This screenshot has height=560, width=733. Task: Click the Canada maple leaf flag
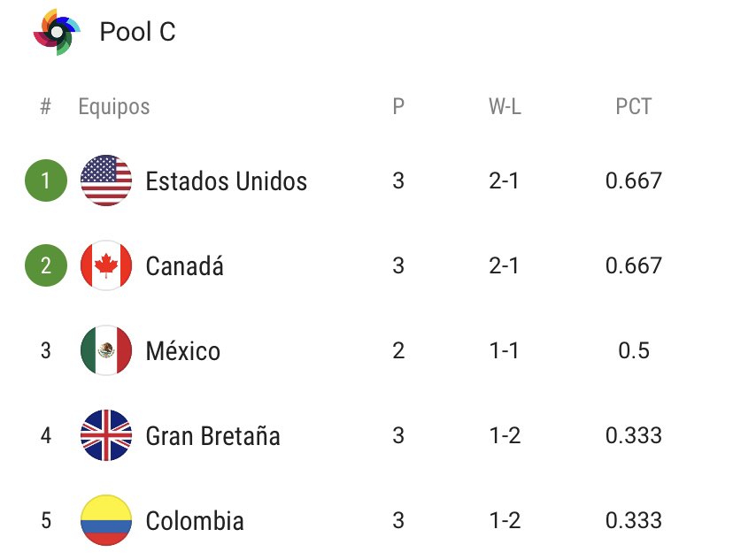tap(106, 265)
